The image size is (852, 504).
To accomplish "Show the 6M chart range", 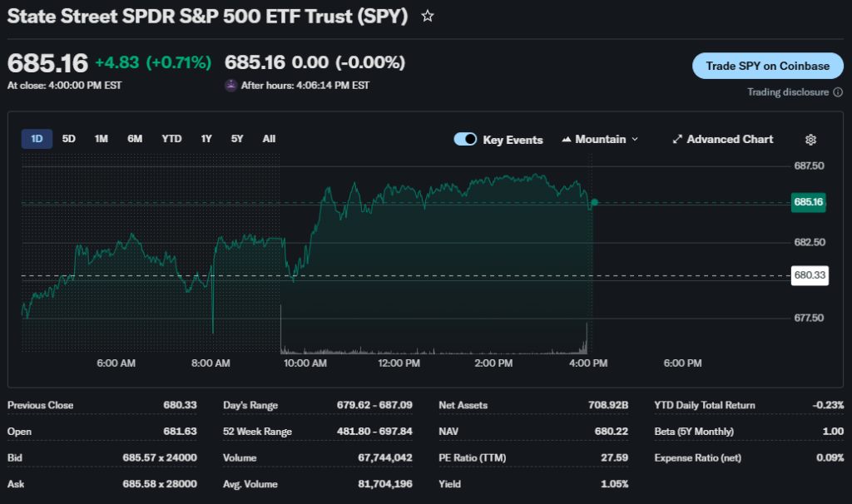I will (x=135, y=139).
